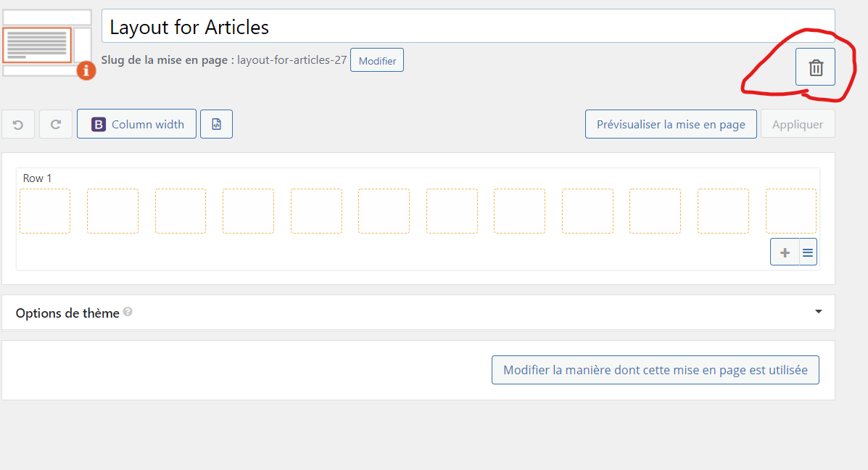Open the code file icon button
This screenshot has width=868, height=470.
tap(216, 124)
